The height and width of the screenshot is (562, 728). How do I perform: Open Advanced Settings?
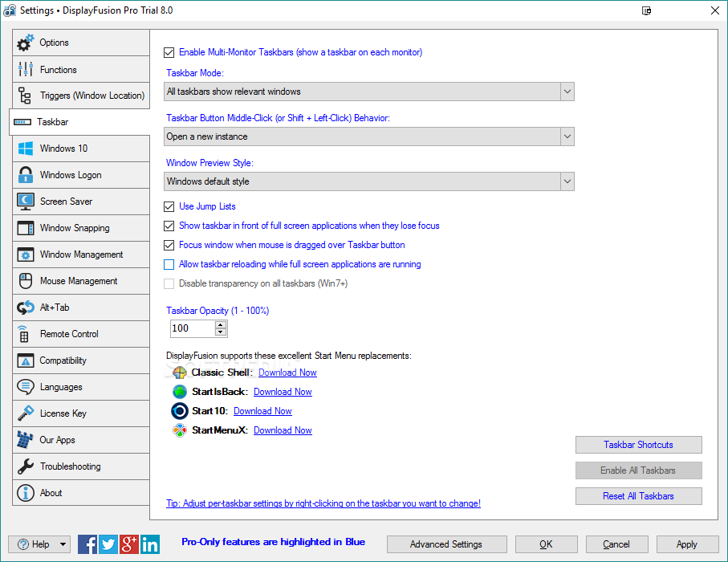click(446, 544)
